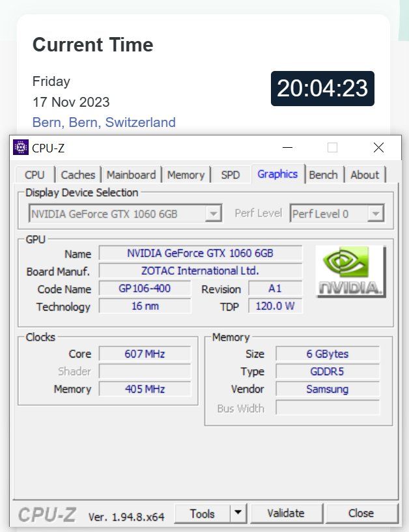
Task: Click the Code Name label
Action: (64, 289)
